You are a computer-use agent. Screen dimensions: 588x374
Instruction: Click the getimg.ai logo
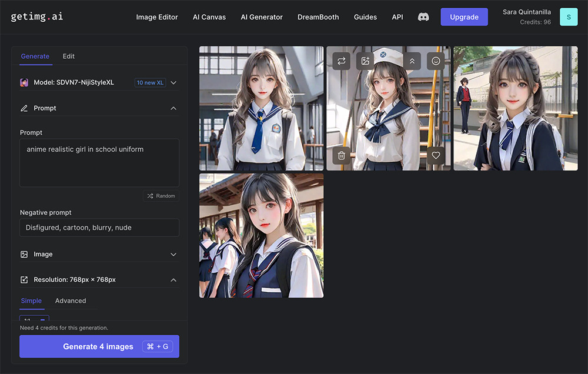pos(36,16)
